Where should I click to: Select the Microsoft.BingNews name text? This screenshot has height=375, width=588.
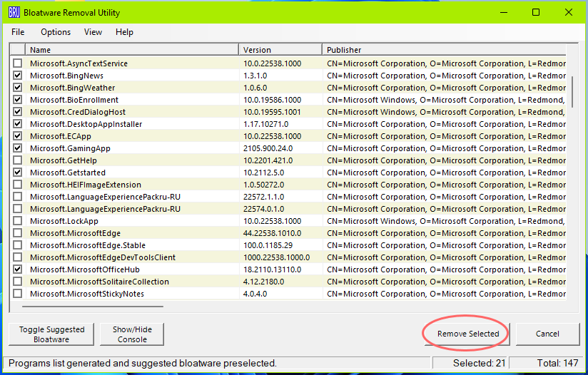tap(67, 76)
